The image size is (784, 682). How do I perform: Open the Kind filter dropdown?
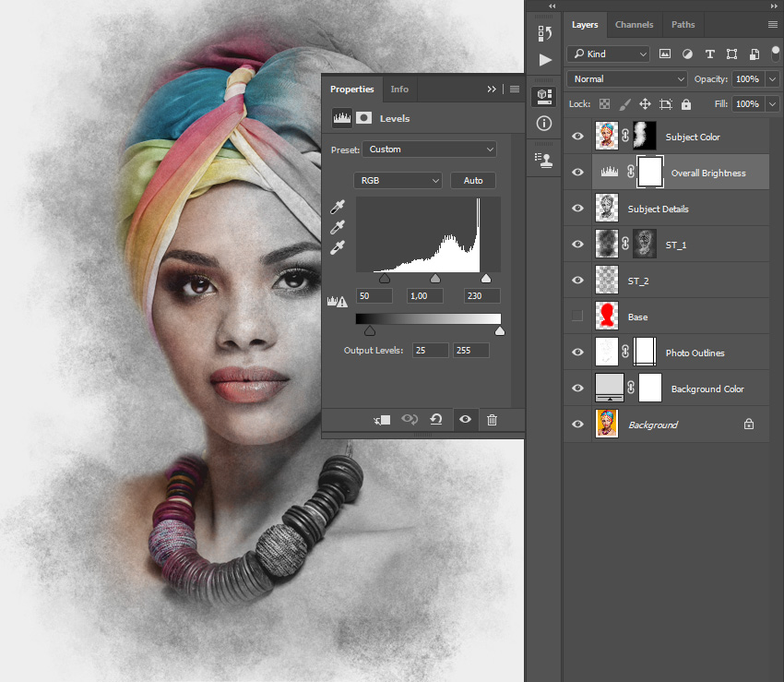click(x=608, y=54)
